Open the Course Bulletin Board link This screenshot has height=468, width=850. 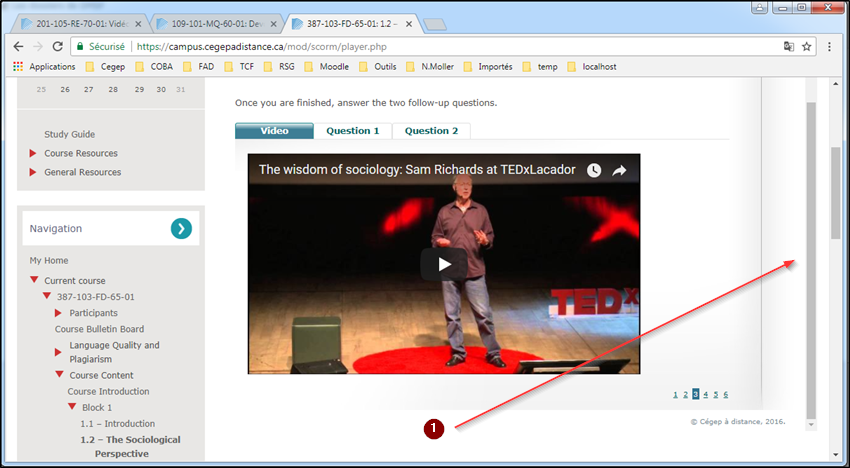99,329
